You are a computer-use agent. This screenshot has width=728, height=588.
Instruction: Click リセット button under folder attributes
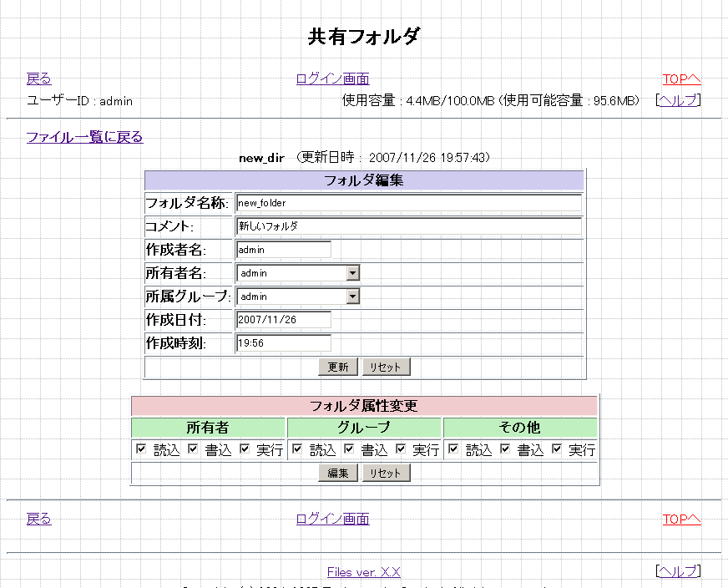coord(386,473)
